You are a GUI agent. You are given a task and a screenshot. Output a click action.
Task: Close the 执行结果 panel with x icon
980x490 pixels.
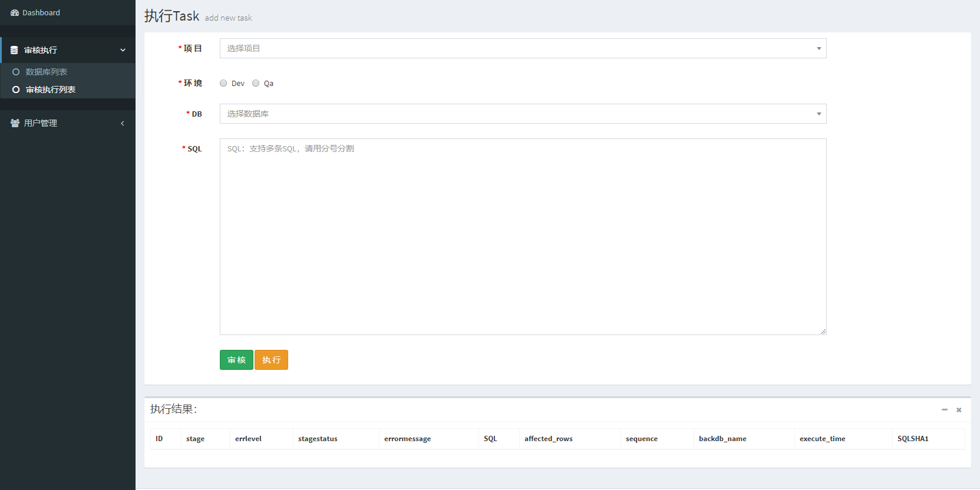(959, 410)
